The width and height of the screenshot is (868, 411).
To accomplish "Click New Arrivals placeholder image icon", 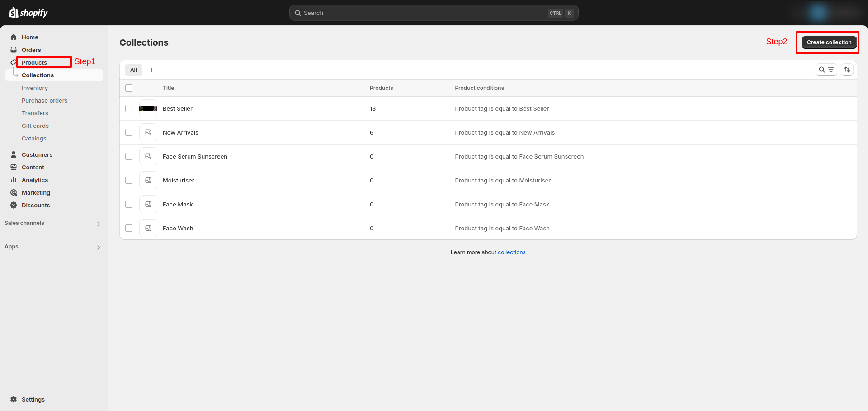I will (148, 132).
